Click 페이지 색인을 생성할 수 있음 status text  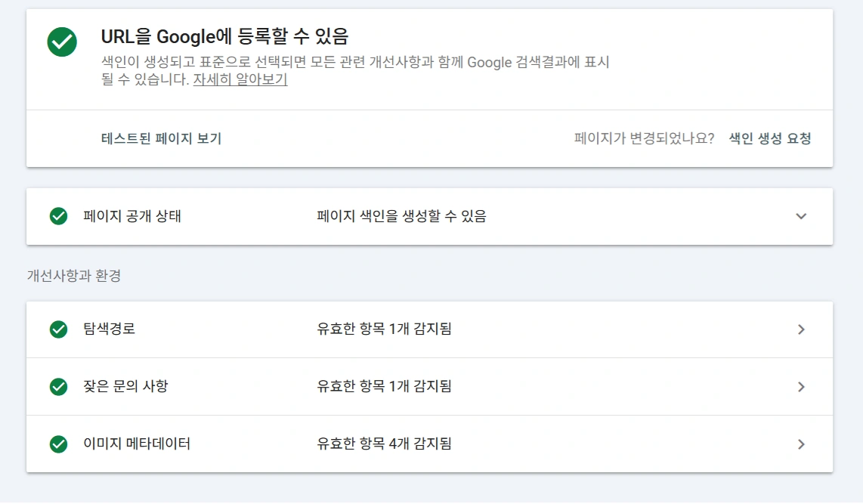tap(401, 217)
